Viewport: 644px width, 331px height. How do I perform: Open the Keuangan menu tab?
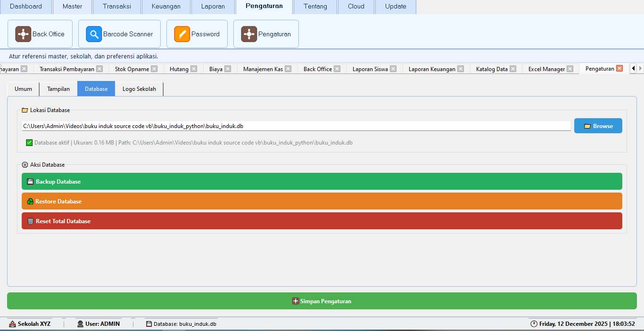tap(166, 7)
